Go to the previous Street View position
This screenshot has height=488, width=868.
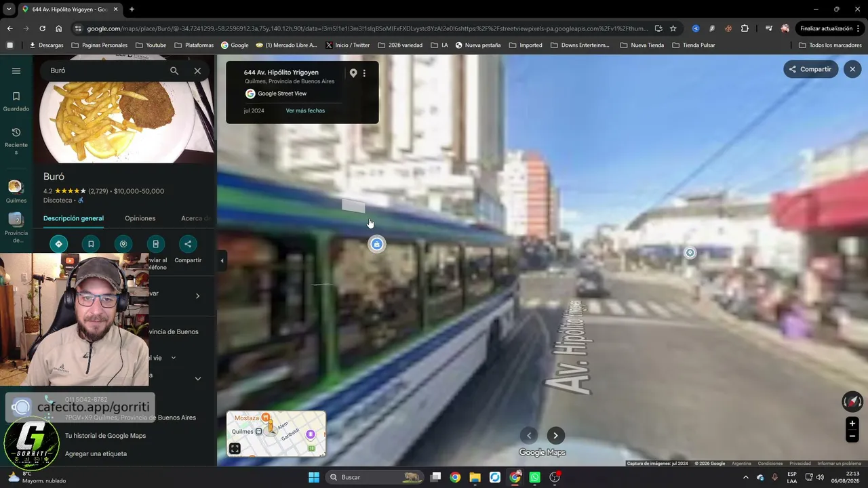coord(529,436)
